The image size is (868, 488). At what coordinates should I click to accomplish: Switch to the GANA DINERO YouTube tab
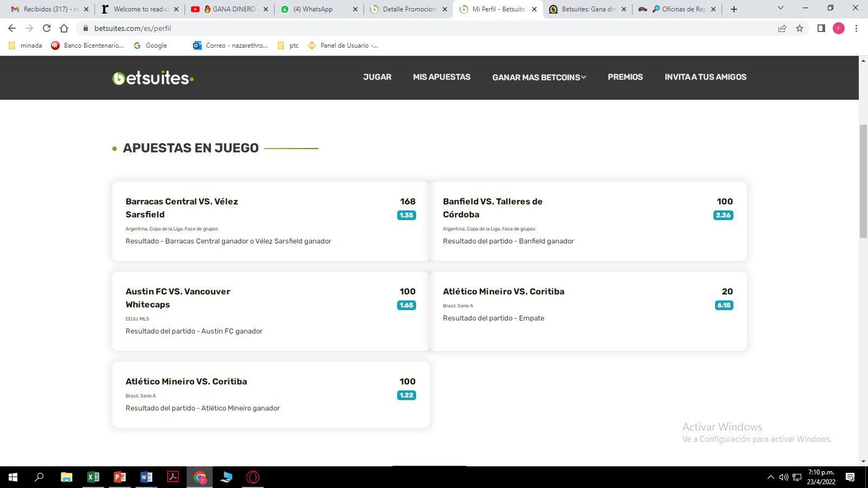coord(229,9)
